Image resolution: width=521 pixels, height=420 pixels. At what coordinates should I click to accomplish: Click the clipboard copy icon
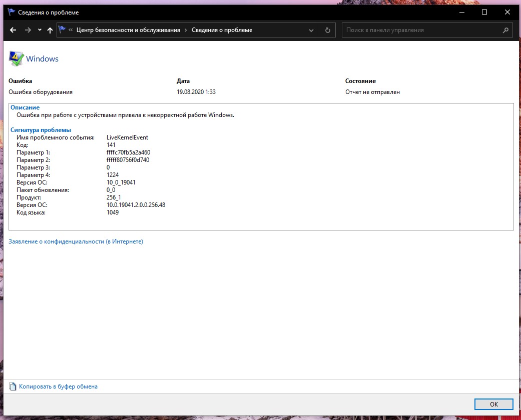tap(13, 386)
